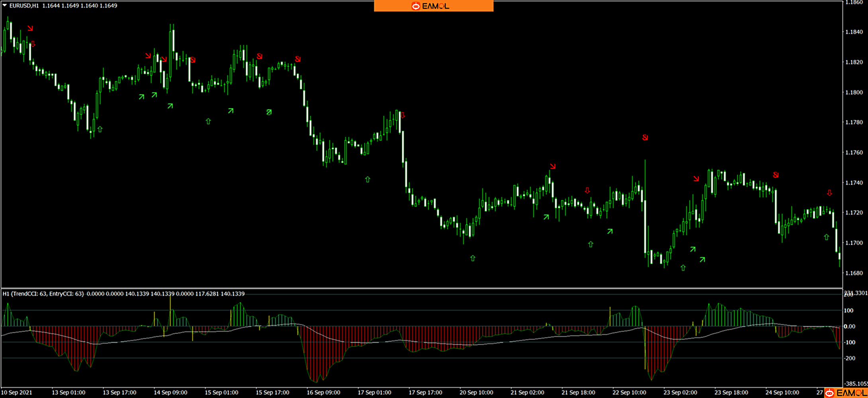This screenshot has height=398, width=868.
Task: Click the 23 Sep 18:00 time axis label
Action: pos(731,392)
